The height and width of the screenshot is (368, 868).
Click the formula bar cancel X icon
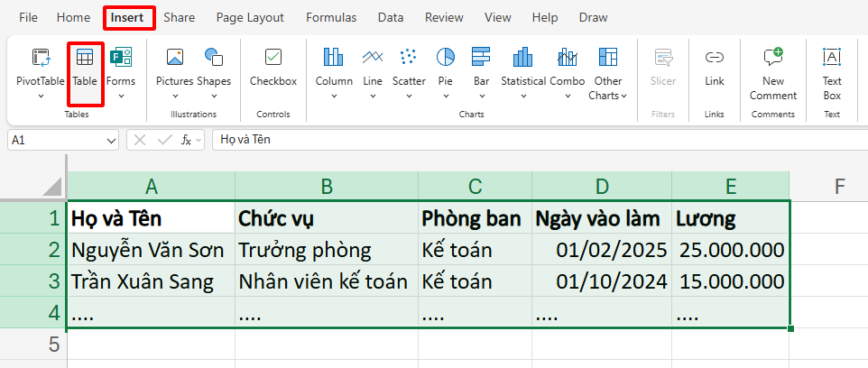140,140
